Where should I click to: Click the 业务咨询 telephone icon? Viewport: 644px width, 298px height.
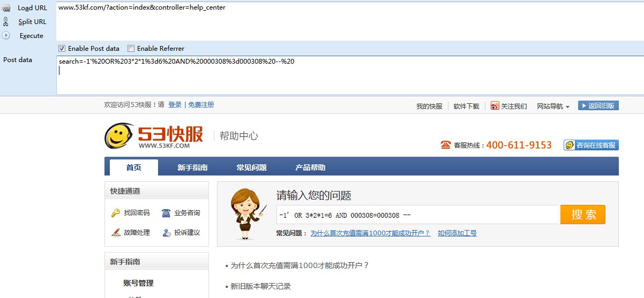tap(166, 213)
